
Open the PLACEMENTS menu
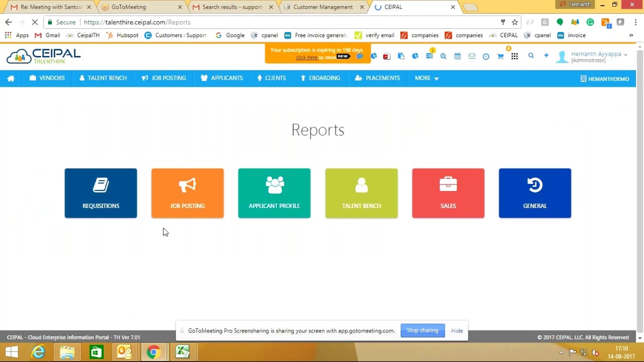(x=377, y=78)
